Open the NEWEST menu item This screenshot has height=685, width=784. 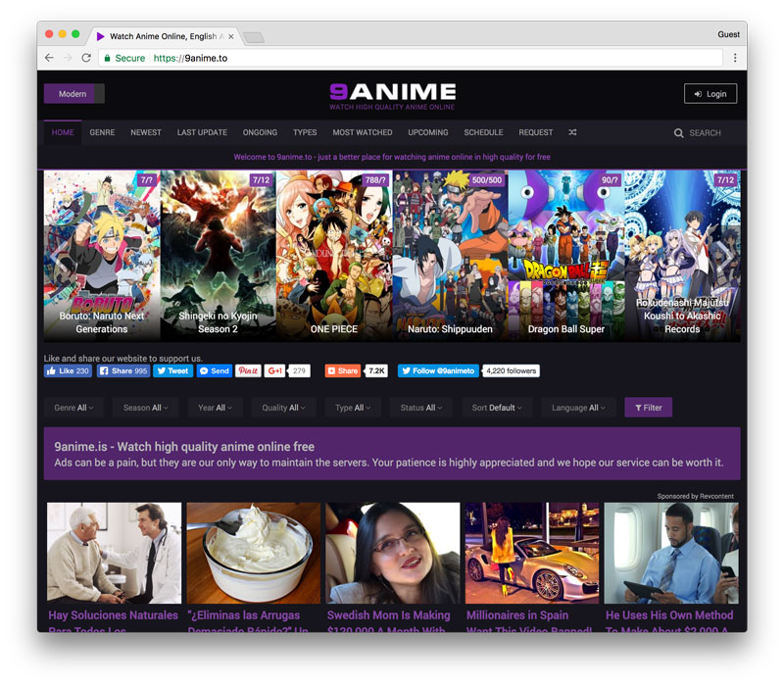[x=145, y=132]
